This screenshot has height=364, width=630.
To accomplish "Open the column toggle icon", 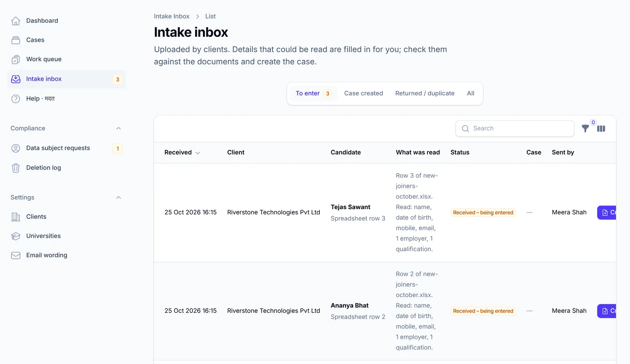I will 601,129.
